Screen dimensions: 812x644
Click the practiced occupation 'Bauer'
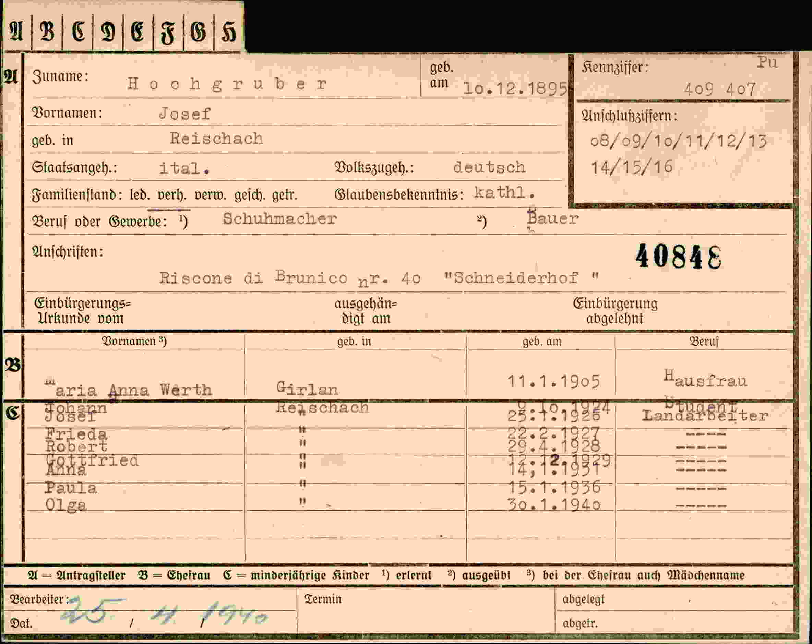pos(552,218)
